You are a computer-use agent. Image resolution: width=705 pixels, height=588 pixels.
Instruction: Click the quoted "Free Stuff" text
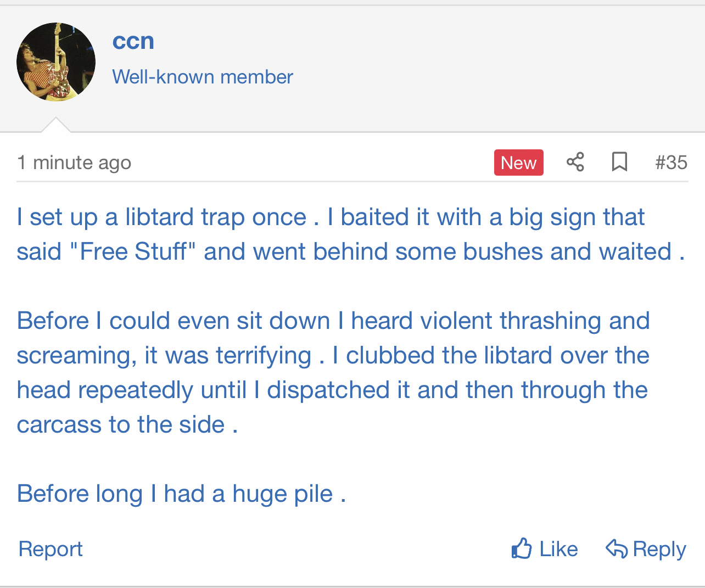tap(133, 252)
